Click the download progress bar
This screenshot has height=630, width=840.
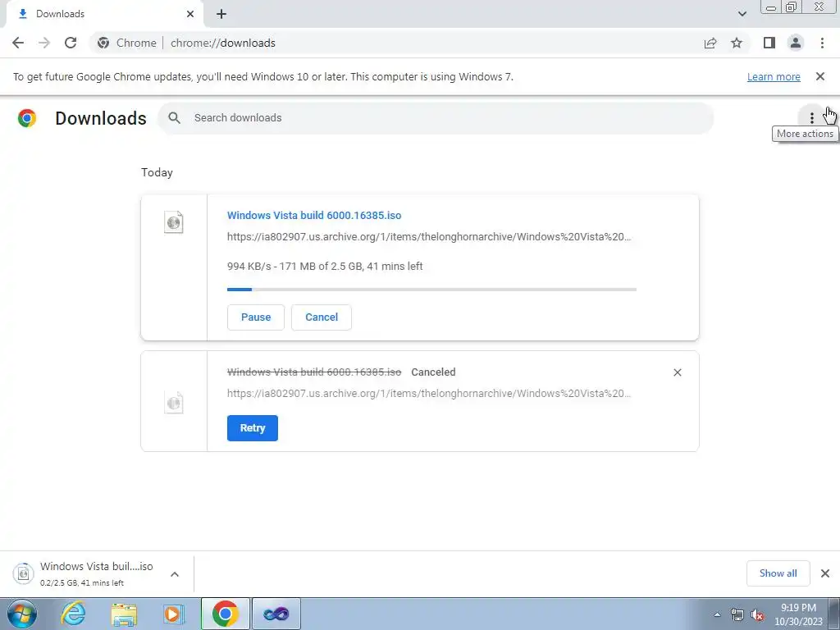(x=431, y=290)
